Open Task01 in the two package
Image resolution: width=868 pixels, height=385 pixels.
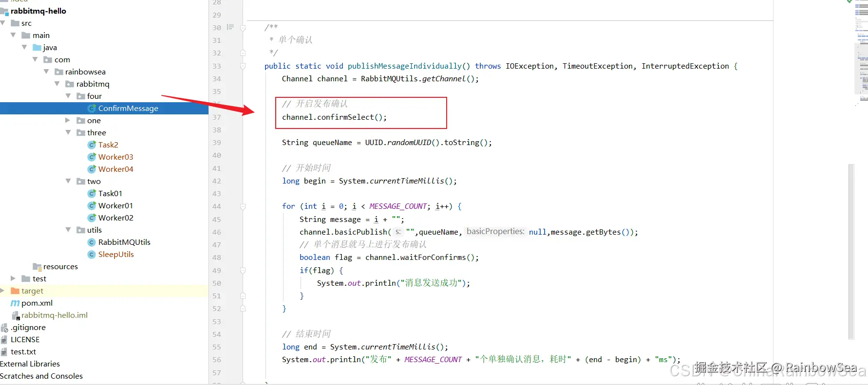[110, 193]
